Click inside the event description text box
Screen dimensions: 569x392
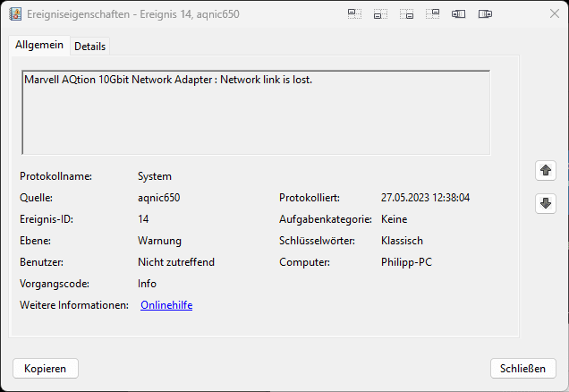point(256,113)
